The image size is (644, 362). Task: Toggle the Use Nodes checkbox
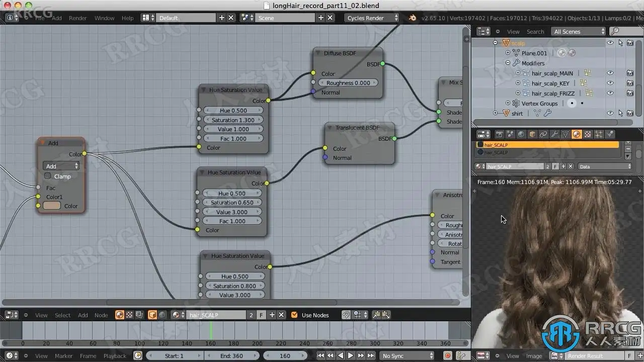[294, 315]
